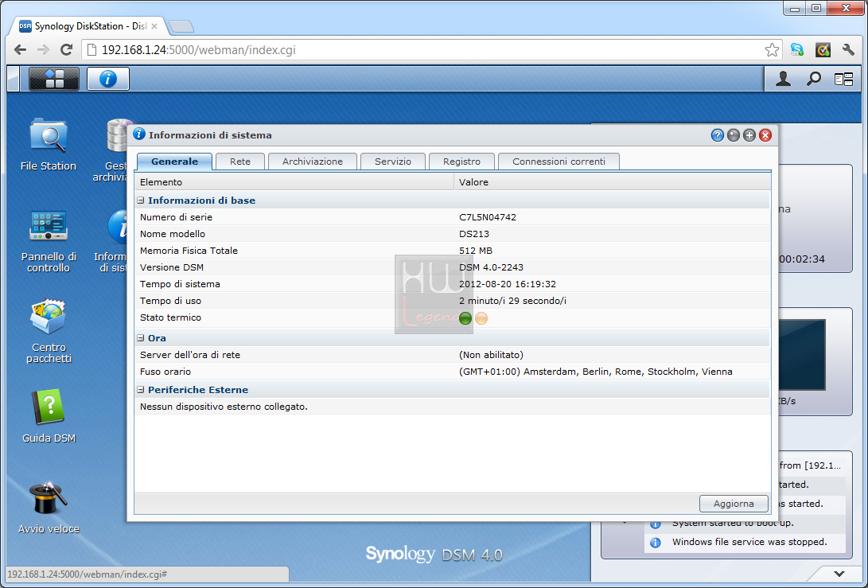Maximize the Informazioni di sistema dialog
868x588 pixels.
(x=749, y=135)
